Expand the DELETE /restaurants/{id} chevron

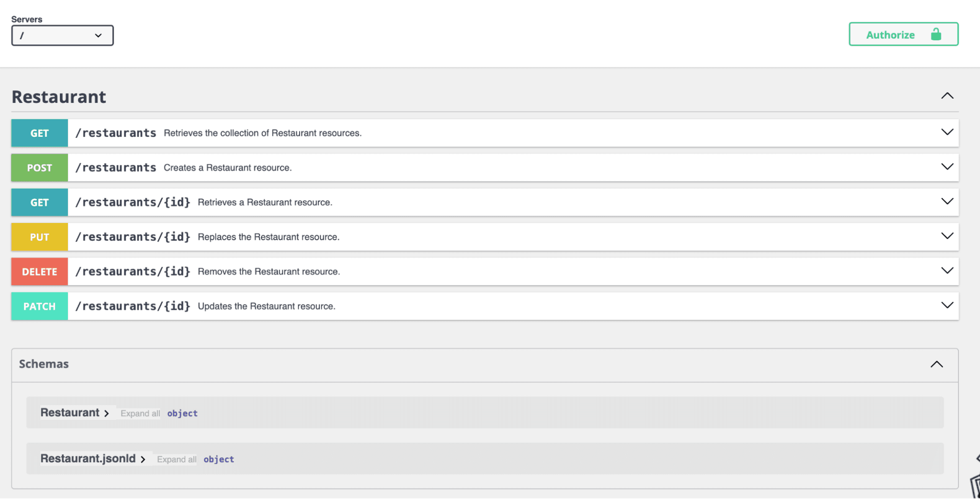(947, 271)
